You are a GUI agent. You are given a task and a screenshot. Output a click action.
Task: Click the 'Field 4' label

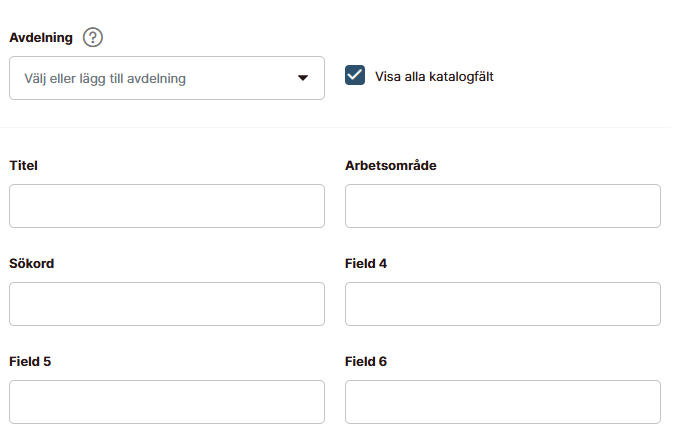366,263
